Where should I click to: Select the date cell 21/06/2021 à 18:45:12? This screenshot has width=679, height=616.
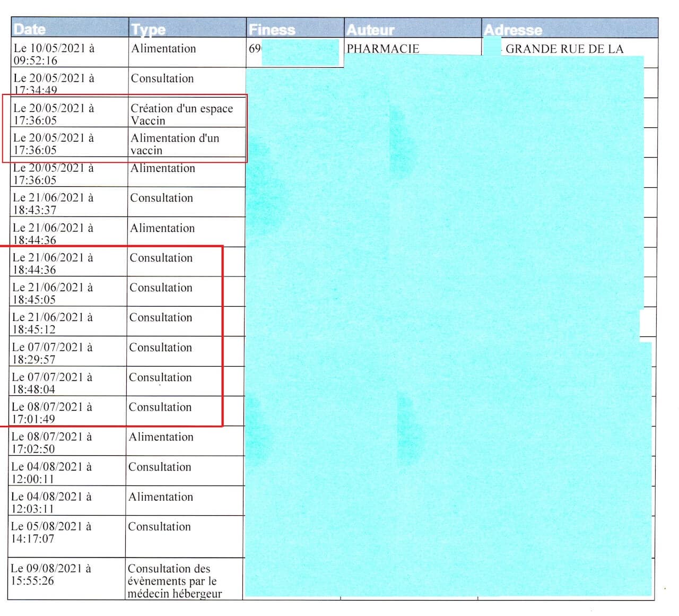coord(53,323)
